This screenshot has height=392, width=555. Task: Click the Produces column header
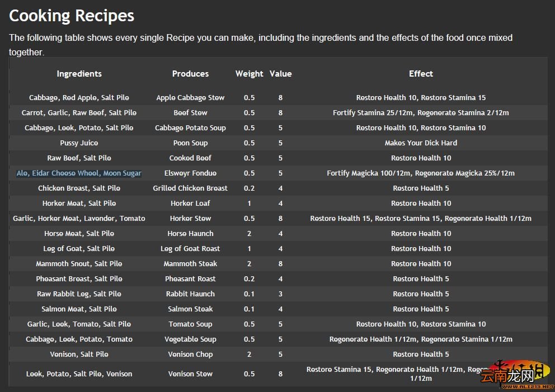pyautogui.click(x=190, y=74)
